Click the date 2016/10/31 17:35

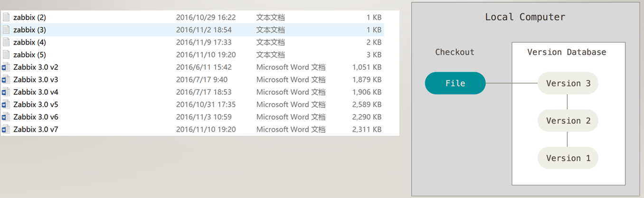point(206,104)
